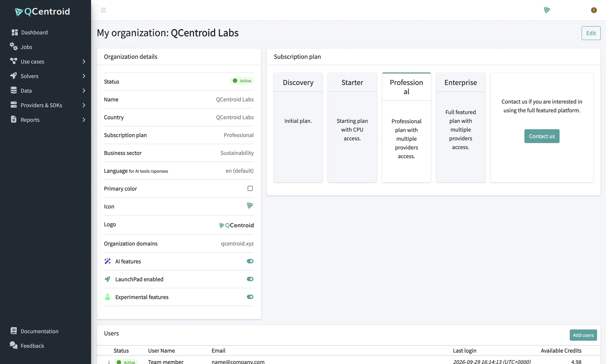Screen dimensions: 606x364
Task: Click the AI features magic wand icon
Action: click(x=107, y=261)
